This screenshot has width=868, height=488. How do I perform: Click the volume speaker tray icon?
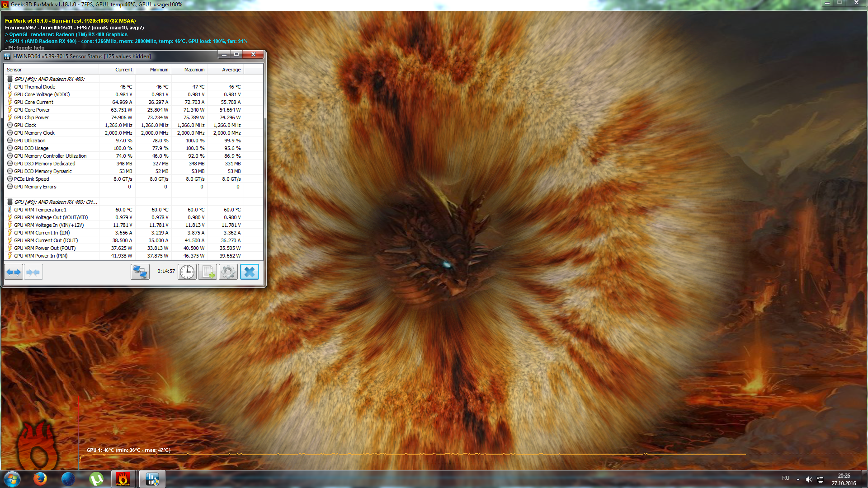(x=809, y=479)
